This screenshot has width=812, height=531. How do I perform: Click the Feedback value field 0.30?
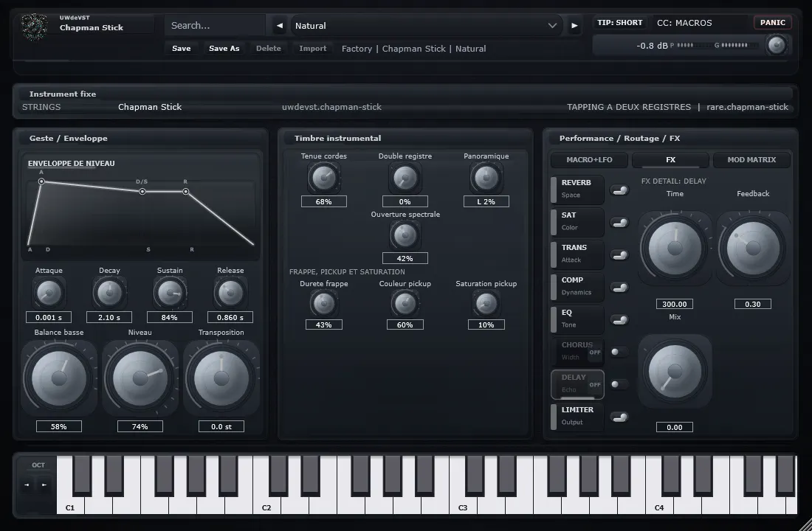[x=752, y=304]
